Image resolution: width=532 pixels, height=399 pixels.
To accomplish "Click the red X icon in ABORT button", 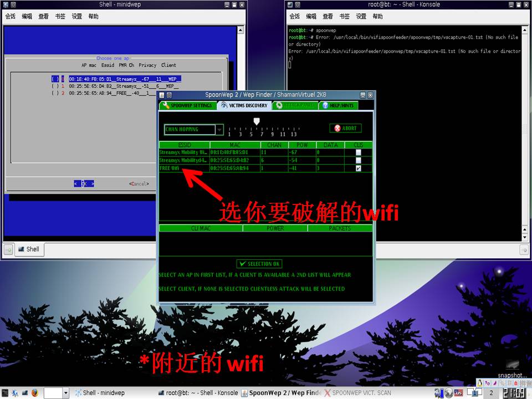I will point(337,128).
